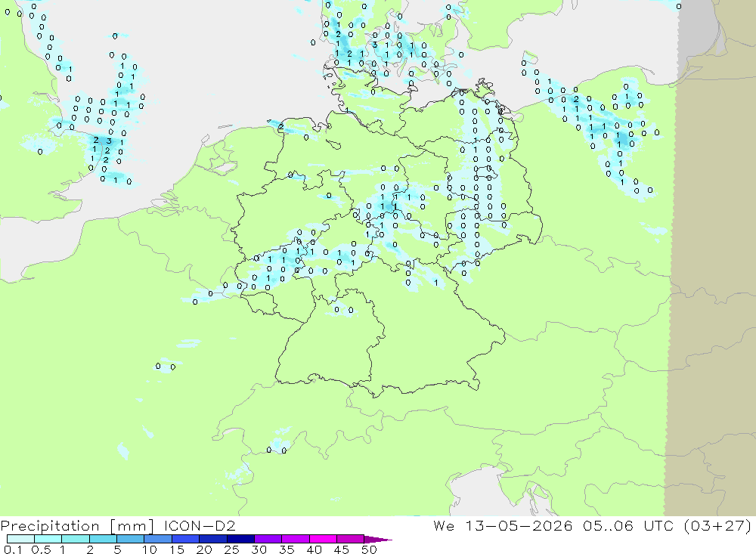Click the '3' value over the North Sea
Image resolution: width=756 pixels, height=554 pixels.
coord(109,141)
